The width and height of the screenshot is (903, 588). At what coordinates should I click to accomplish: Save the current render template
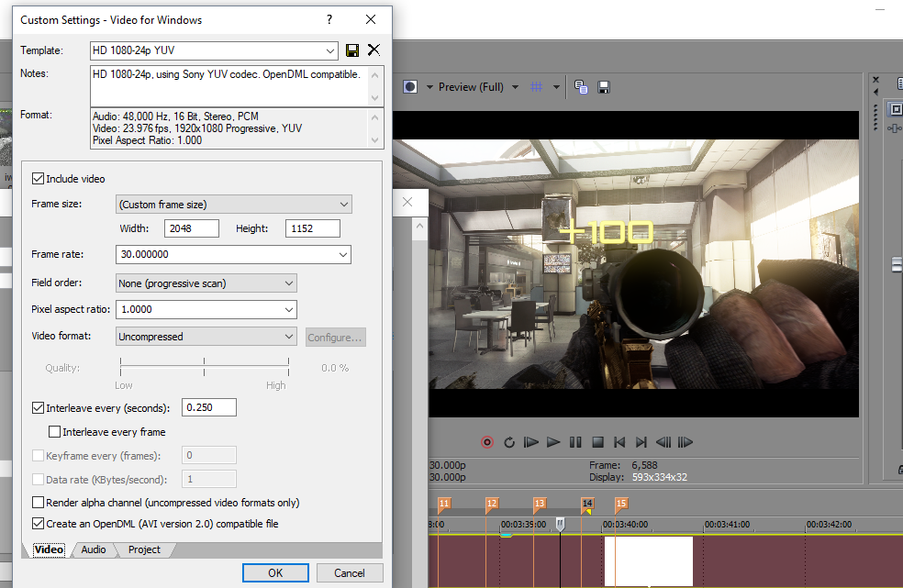pyautogui.click(x=352, y=50)
